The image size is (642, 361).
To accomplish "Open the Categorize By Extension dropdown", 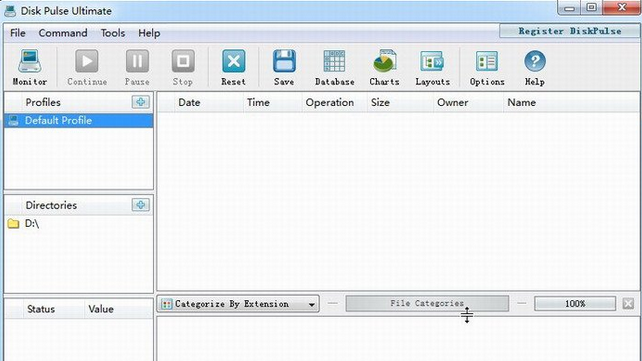I will coord(238,304).
